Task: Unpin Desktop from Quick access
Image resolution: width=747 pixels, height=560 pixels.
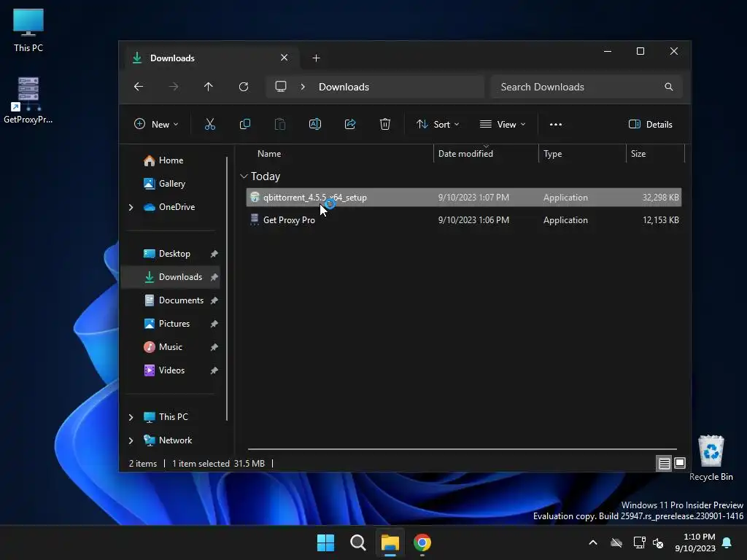Action: 214,254
